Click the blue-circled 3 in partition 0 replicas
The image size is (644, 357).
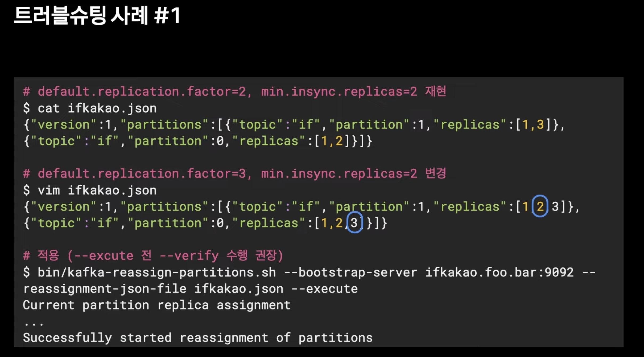pos(354,223)
